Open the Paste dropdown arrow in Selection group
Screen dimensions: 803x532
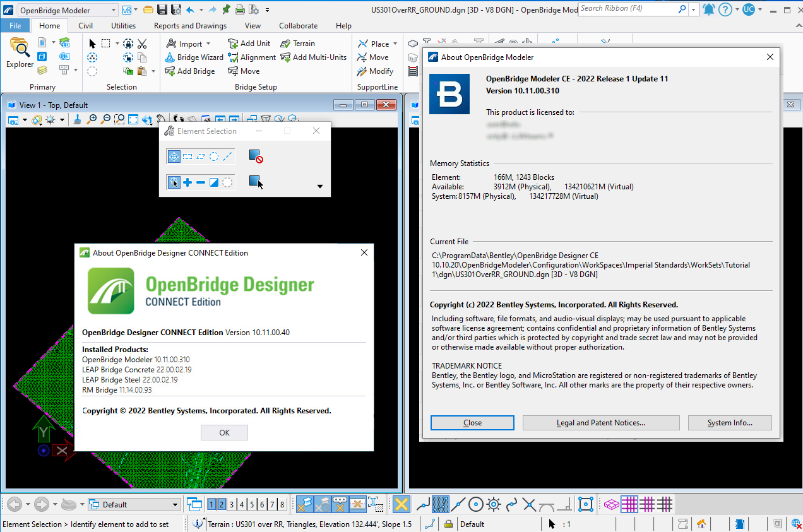click(x=153, y=71)
